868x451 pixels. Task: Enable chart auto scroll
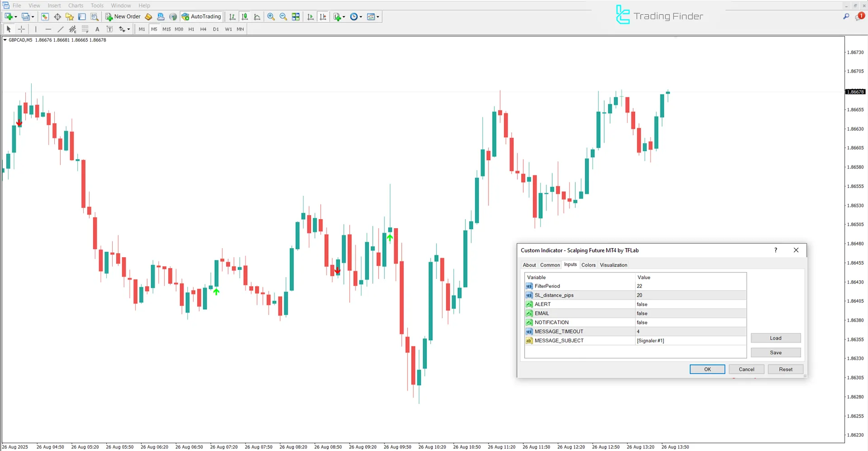pyautogui.click(x=311, y=17)
